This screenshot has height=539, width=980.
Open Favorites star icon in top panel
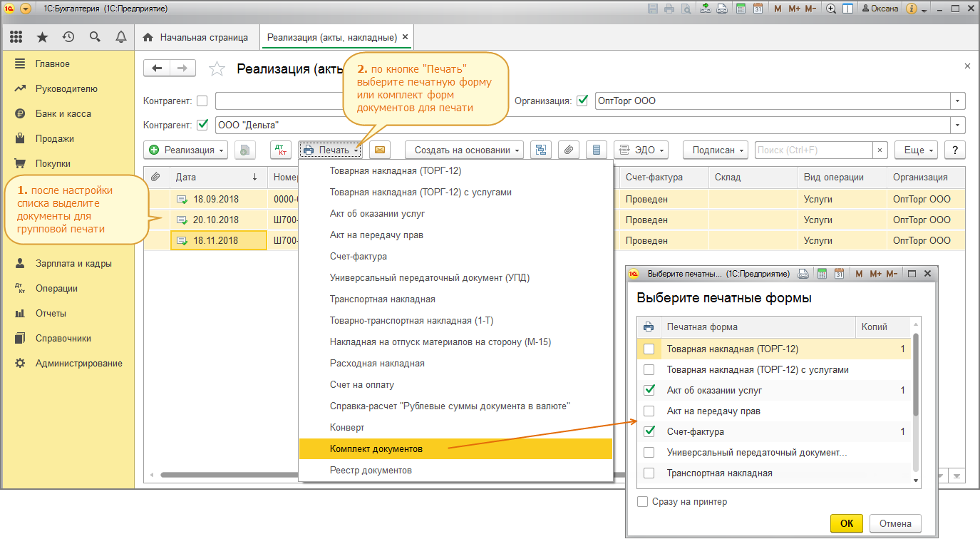42,37
